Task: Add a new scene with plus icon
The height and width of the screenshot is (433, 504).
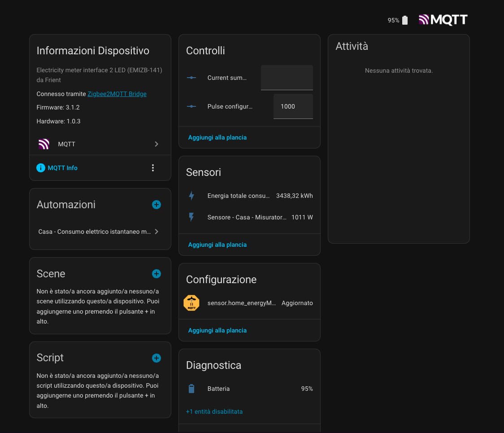Action: pyautogui.click(x=156, y=274)
